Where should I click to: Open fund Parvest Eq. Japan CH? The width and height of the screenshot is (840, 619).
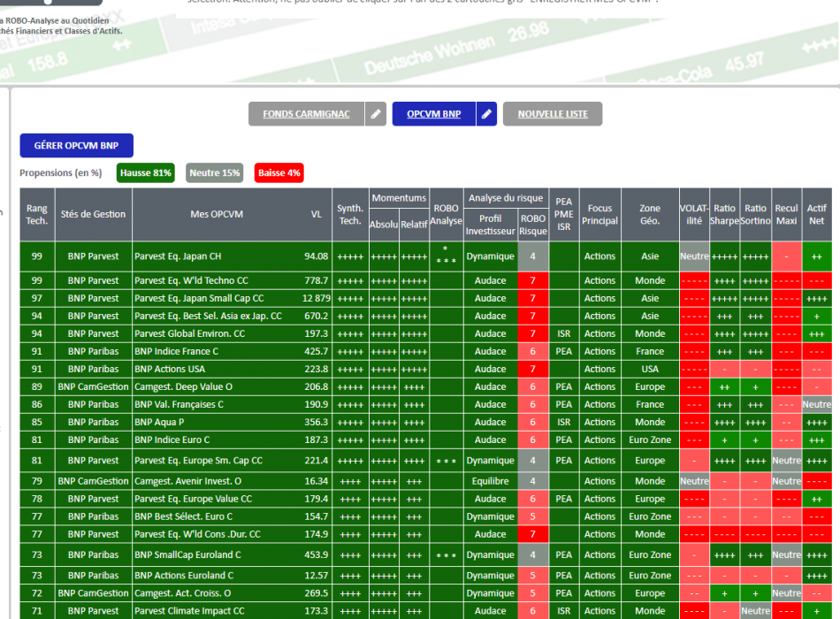point(178,256)
